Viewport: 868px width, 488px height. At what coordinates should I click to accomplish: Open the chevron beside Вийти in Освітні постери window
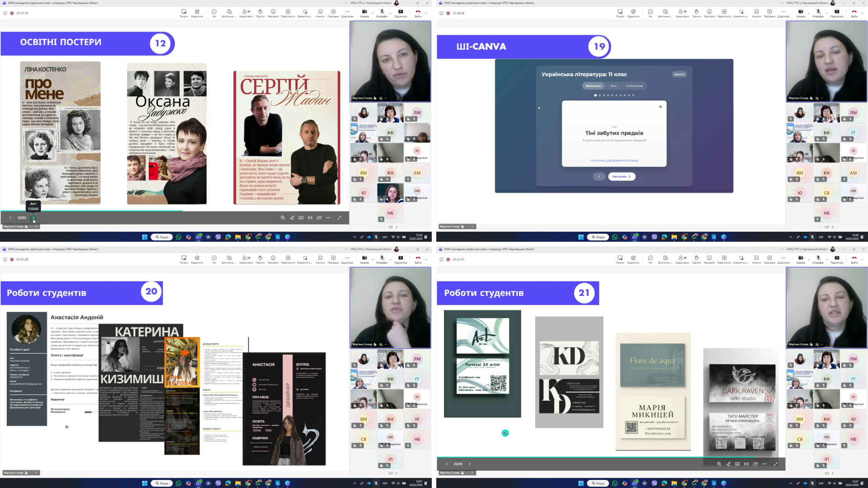426,14
